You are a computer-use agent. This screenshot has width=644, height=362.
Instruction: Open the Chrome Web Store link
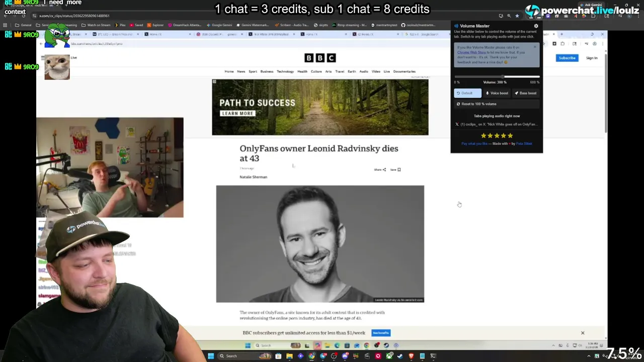coord(471,52)
